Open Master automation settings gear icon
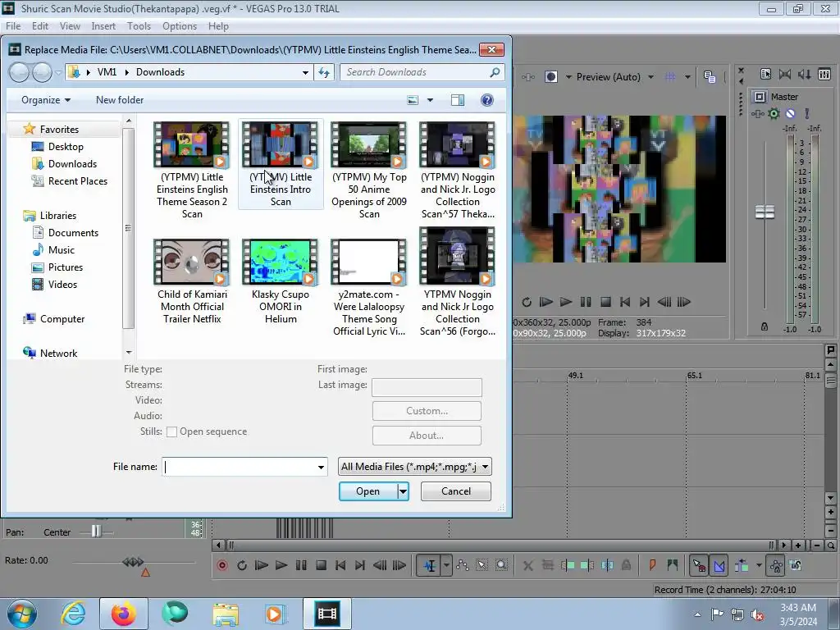Screen dimensions: 840x630 (774, 113)
